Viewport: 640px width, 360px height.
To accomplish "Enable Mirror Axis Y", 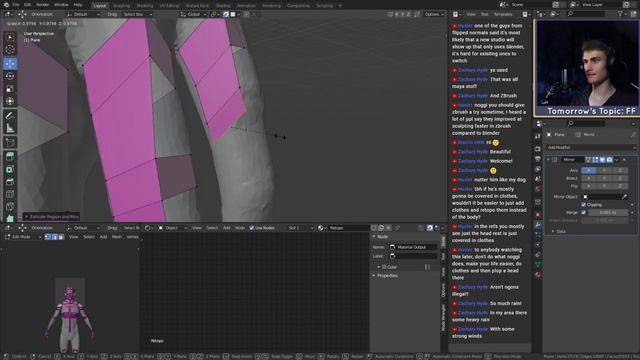I will coord(604,170).
